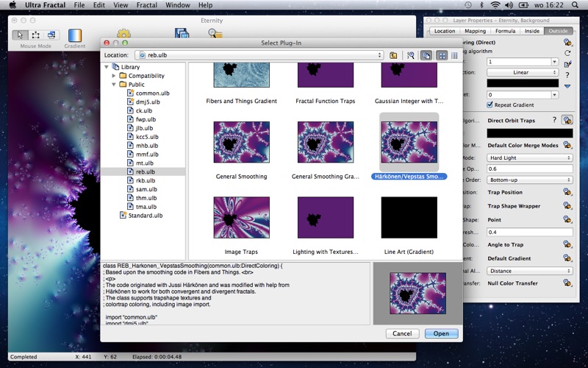588x368 pixels.
Task: Switch to the Mapping tab
Action: coord(475,31)
